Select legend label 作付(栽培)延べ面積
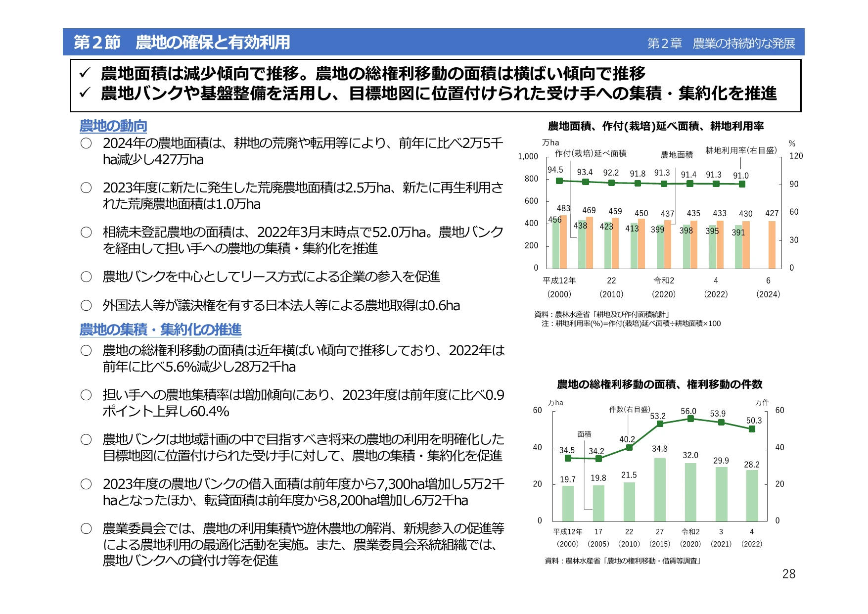Image resolution: width=868 pixels, height=614 pixels. (591, 153)
